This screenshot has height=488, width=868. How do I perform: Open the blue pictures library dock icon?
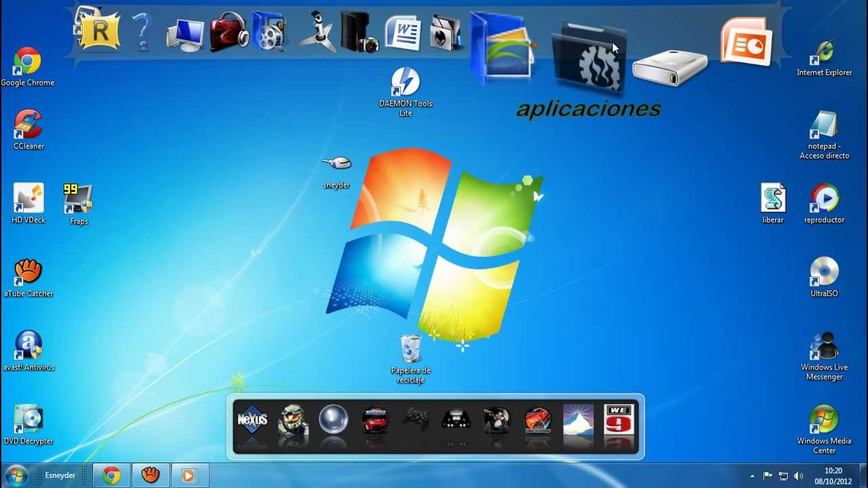click(502, 47)
